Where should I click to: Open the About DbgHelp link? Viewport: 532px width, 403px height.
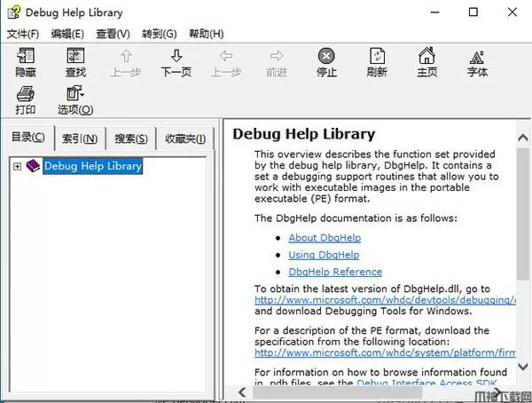coord(325,238)
